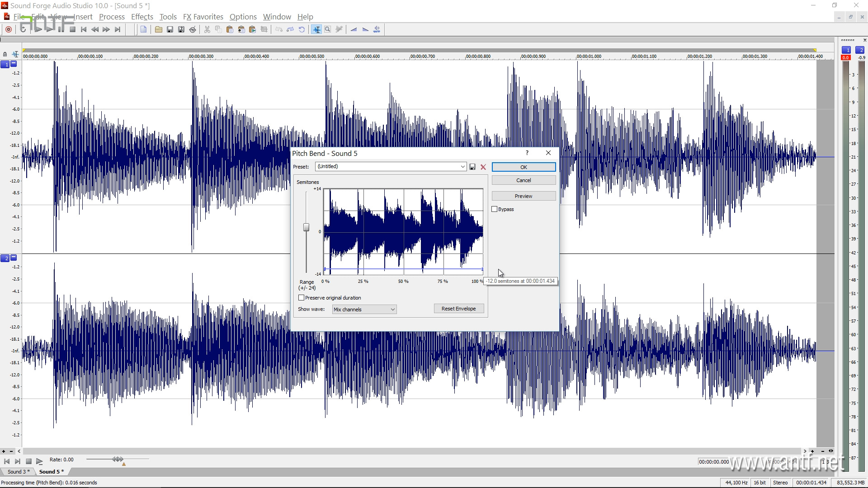Check Preserve original duration
Viewport: 868px width, 488px height.
[x=302, y=298]
